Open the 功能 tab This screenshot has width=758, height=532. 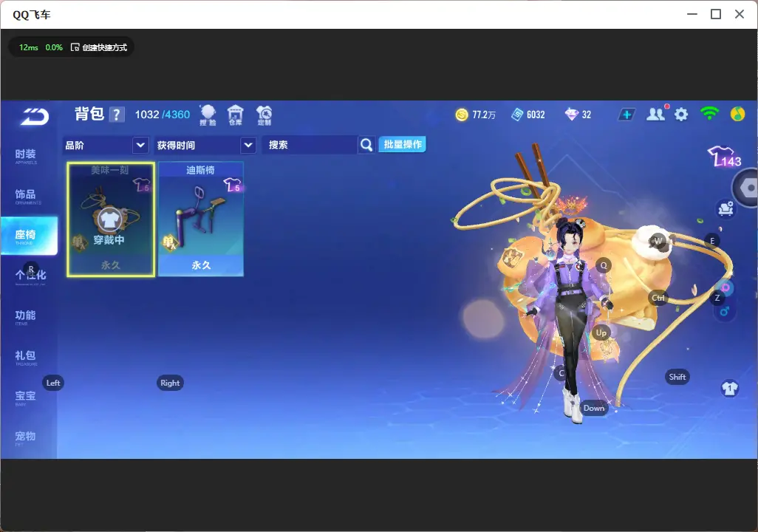[x=26, y=316]
